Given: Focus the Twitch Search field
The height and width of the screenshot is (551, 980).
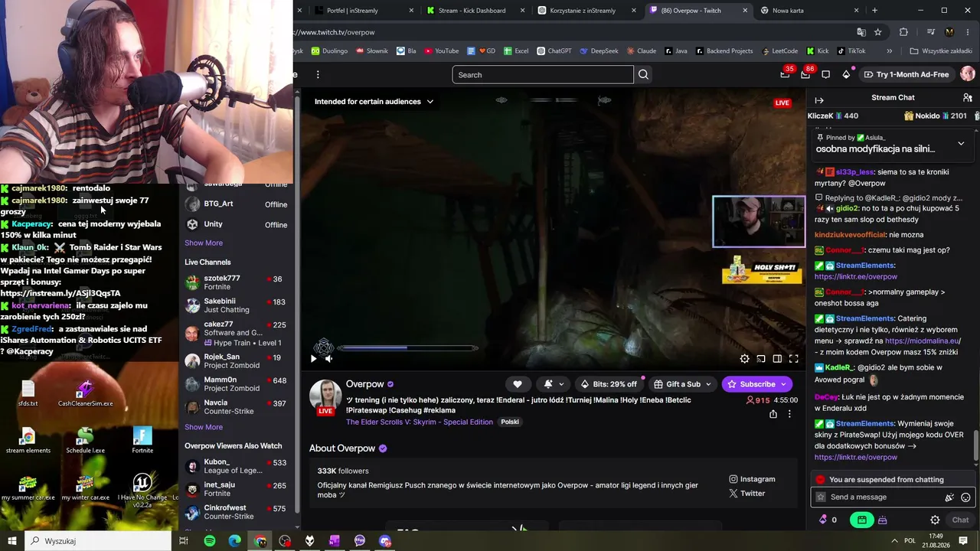Looking at the screenshot, I should (x=543, y=75).
